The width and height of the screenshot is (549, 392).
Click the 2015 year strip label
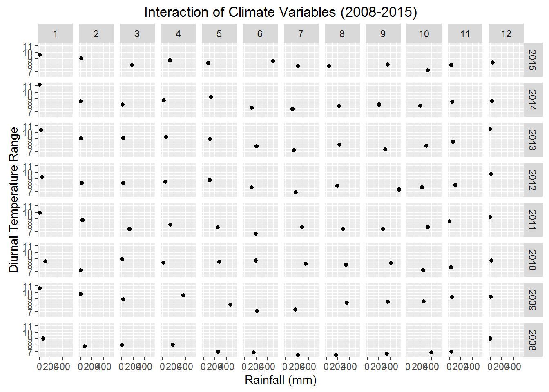[x=532, y=60]
